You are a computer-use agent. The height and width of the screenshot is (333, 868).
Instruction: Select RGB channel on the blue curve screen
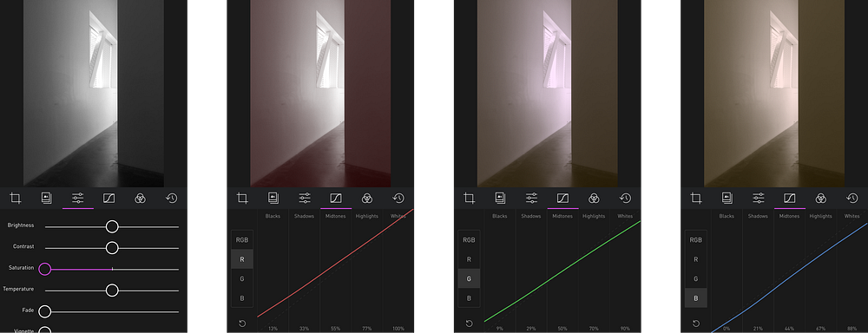[x=696, y=239]
